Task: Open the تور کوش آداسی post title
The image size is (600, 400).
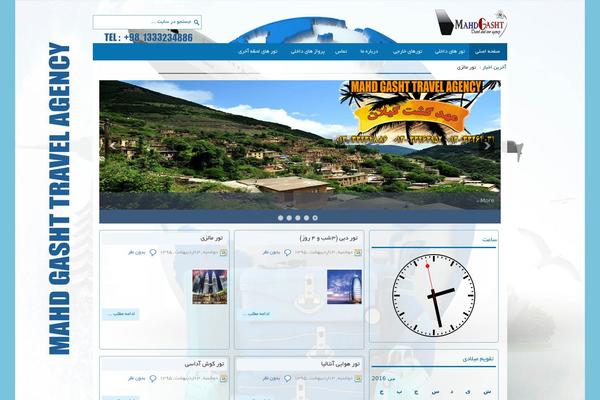Action: [x=204, y=364]
